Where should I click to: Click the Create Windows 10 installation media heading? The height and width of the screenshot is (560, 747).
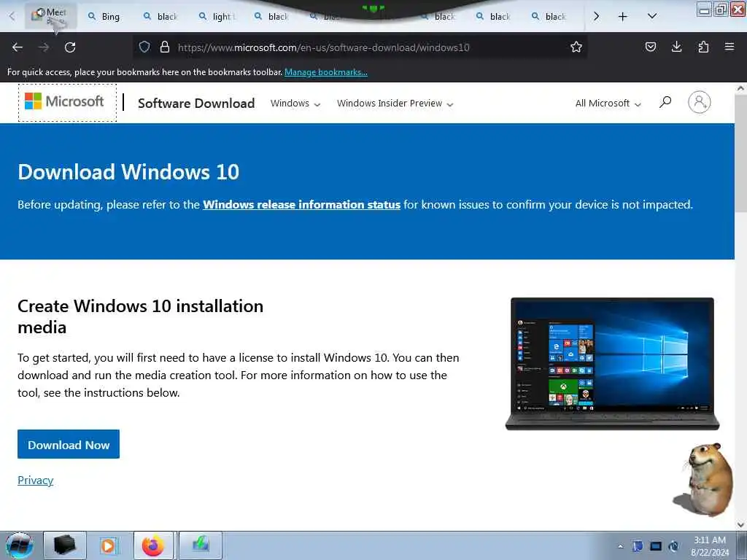tap(141, 316)
